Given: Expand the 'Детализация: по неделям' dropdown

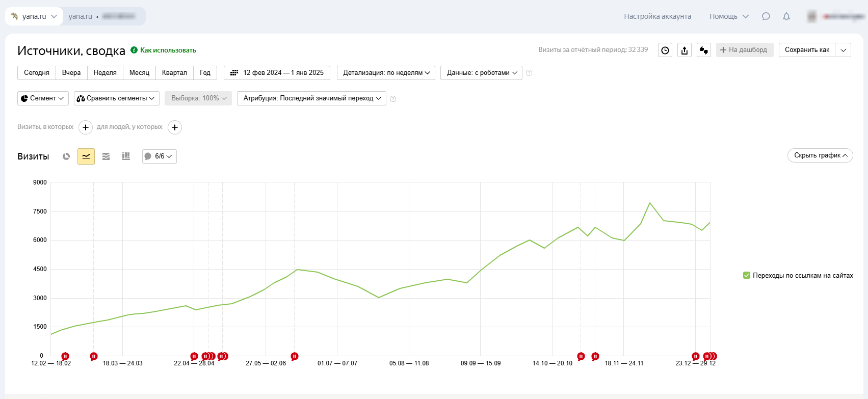Looking at the screenshot, I should click(x=386, y=73).
